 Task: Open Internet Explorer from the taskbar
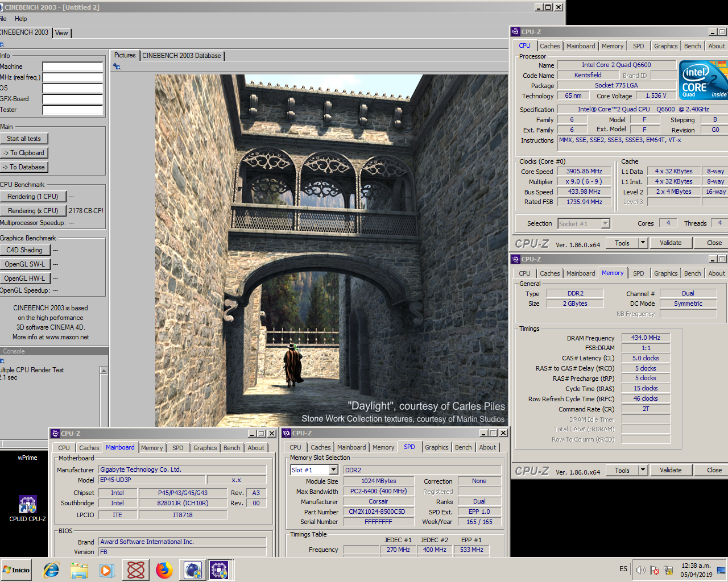(51, 570)
